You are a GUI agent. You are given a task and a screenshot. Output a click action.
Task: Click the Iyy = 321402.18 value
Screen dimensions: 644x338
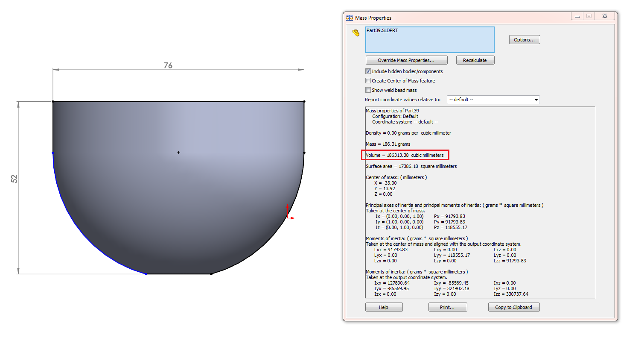(452, 288)
